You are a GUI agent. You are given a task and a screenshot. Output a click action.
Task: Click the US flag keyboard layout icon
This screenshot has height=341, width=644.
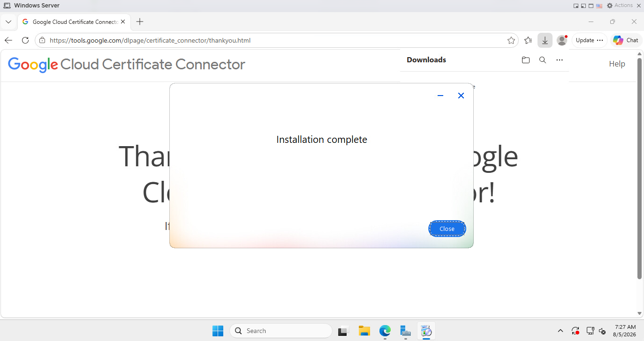point(599,6)
